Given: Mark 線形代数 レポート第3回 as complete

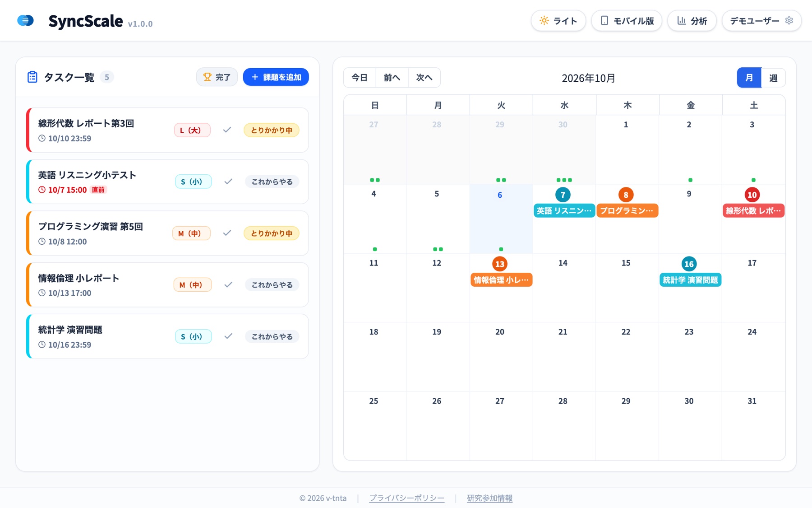Looking at the screenshot, I should (227, 130).
